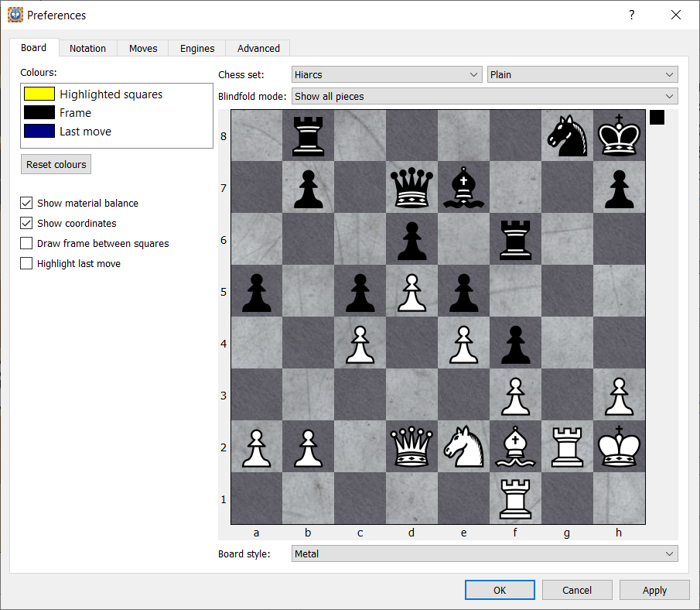Disable Show material balance checkbox
Viewport: 700px width, 610px height.
click(27, 204)
